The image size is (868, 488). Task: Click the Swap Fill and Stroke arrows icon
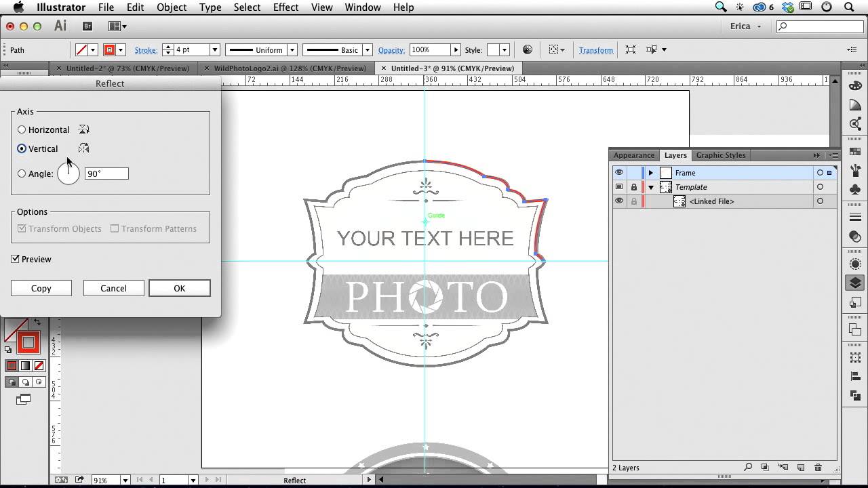click(37, 323)
